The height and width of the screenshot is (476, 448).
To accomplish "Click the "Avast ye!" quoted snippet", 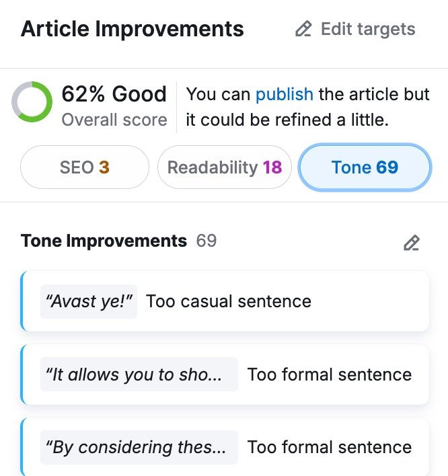I will tap(89, 301).
